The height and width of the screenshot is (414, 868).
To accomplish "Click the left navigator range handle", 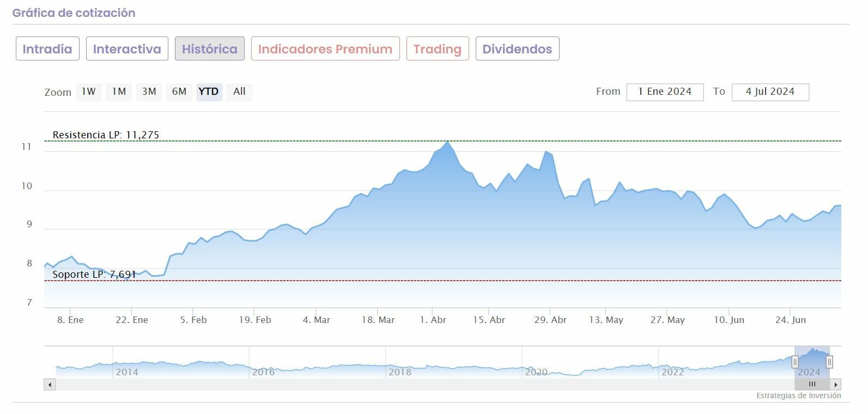I will point(794,362).
